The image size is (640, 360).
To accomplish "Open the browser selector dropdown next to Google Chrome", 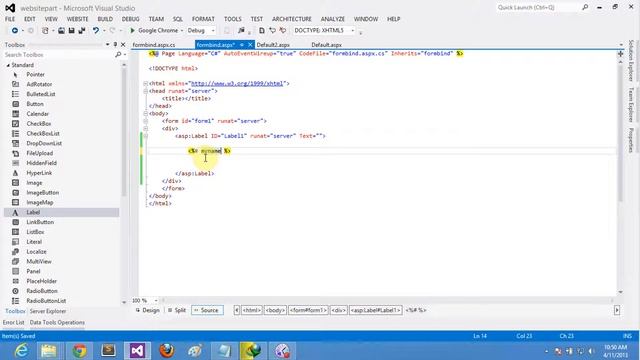I will (182, 31).
